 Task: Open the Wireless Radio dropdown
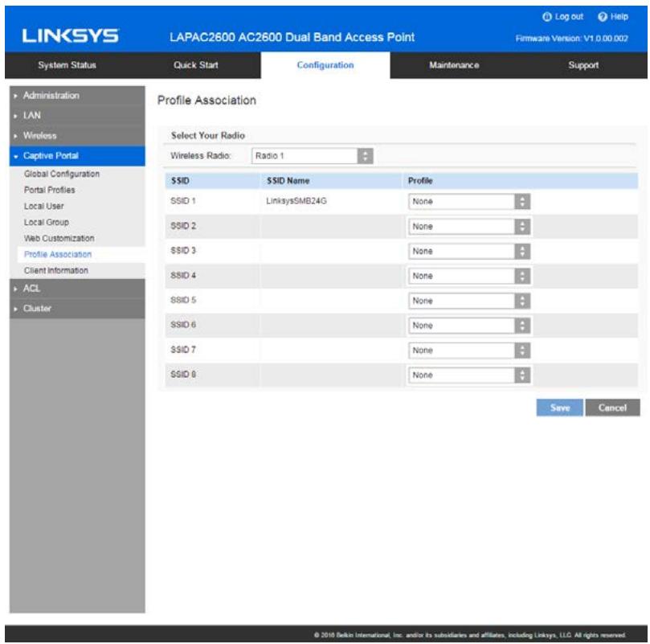(313, 156)
